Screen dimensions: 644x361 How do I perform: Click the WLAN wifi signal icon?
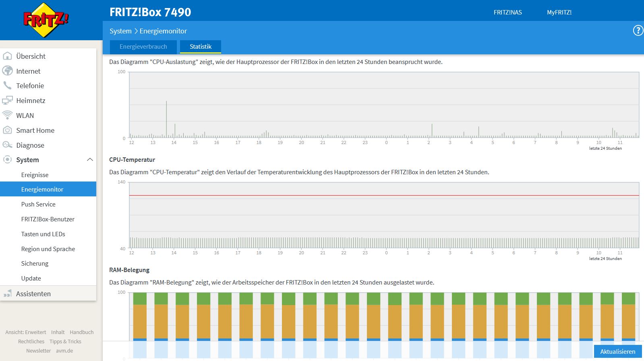(7, 115)
